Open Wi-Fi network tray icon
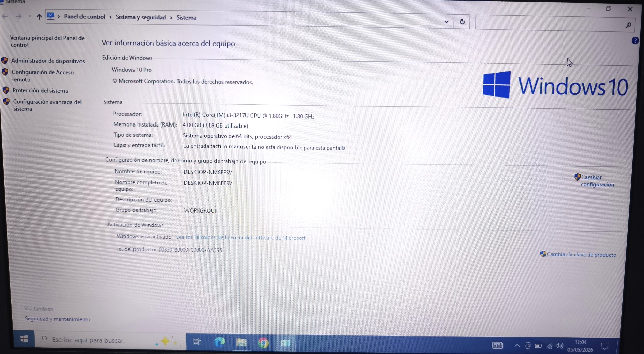This screenshot has height=354, width=644. 549,346
